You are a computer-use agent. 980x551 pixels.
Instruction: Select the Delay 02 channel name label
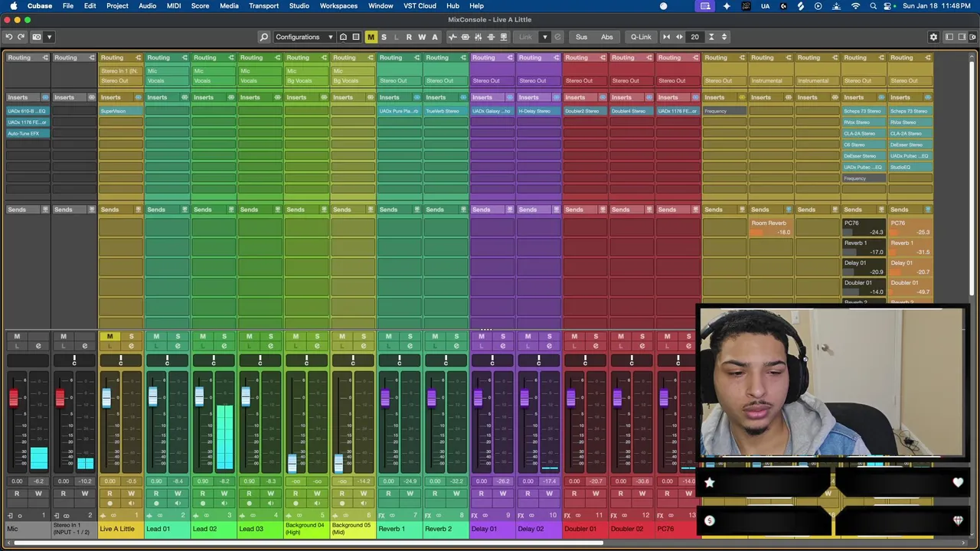(538, 529)
